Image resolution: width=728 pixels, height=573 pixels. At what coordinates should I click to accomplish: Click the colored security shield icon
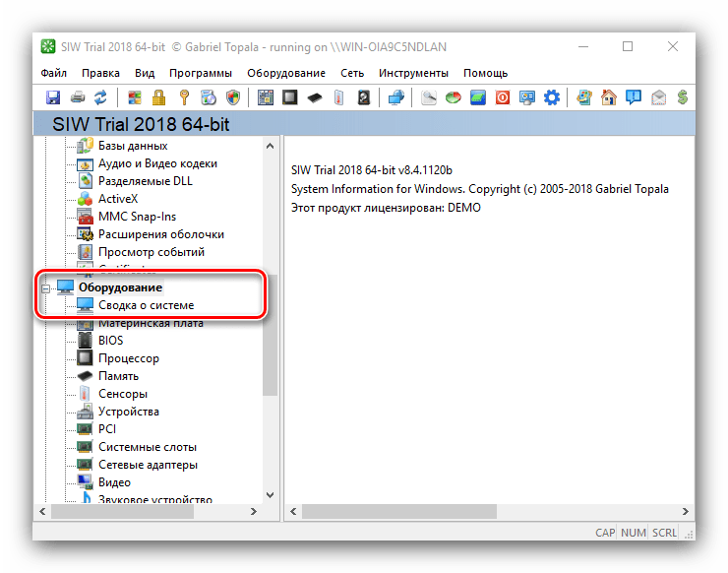pyautogui.click(x=233, y=97)
